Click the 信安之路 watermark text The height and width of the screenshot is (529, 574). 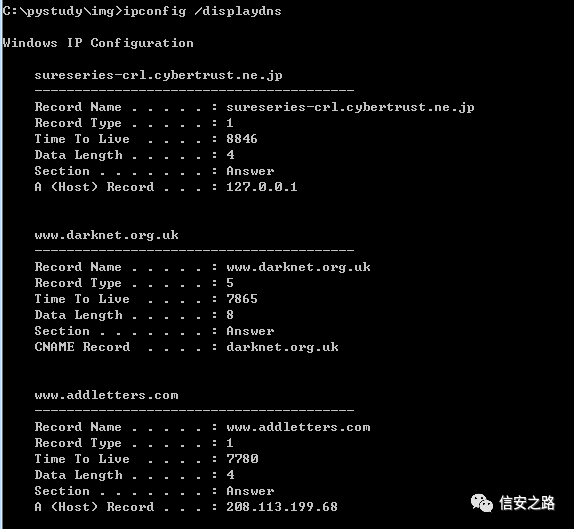click(527, 503)
